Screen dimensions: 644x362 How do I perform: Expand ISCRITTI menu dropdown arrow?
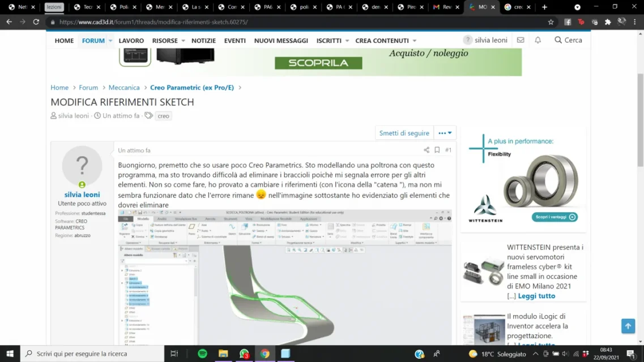pyautogui.click(x=347, y=41)
